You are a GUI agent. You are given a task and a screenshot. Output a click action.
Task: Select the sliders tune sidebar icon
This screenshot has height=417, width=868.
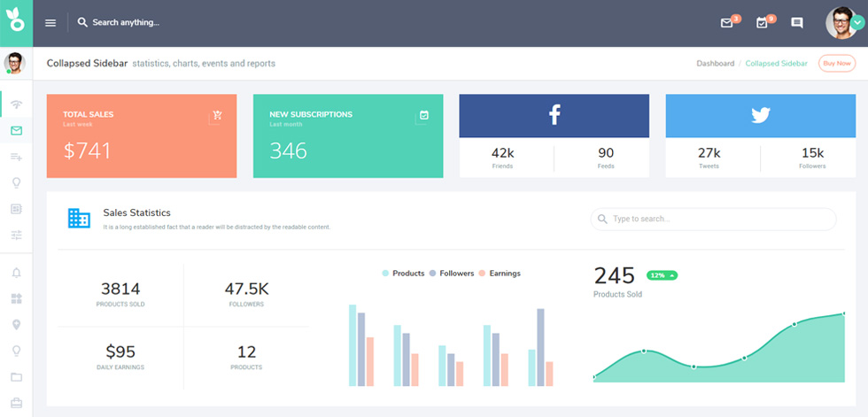(x=17, y=235)
